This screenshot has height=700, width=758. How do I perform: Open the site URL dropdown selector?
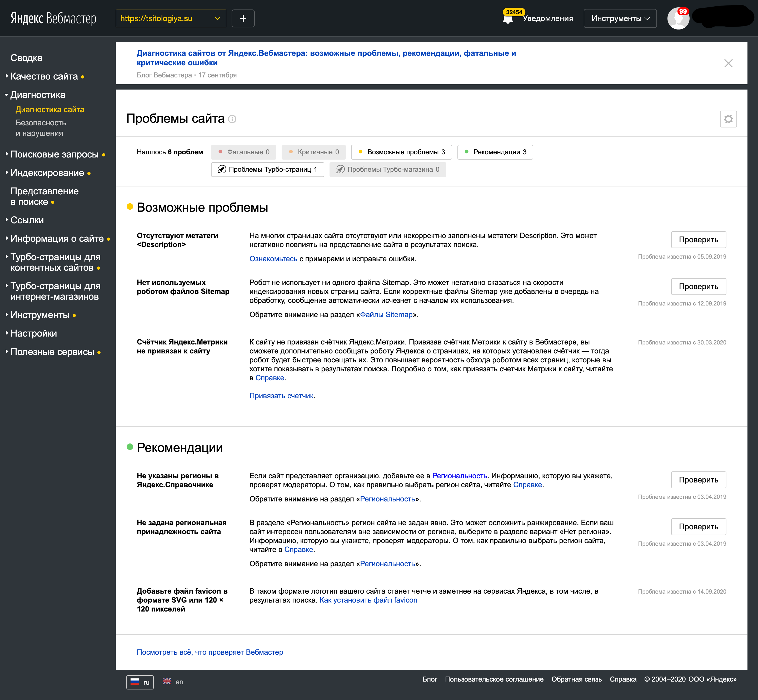(x=170, y=18)
